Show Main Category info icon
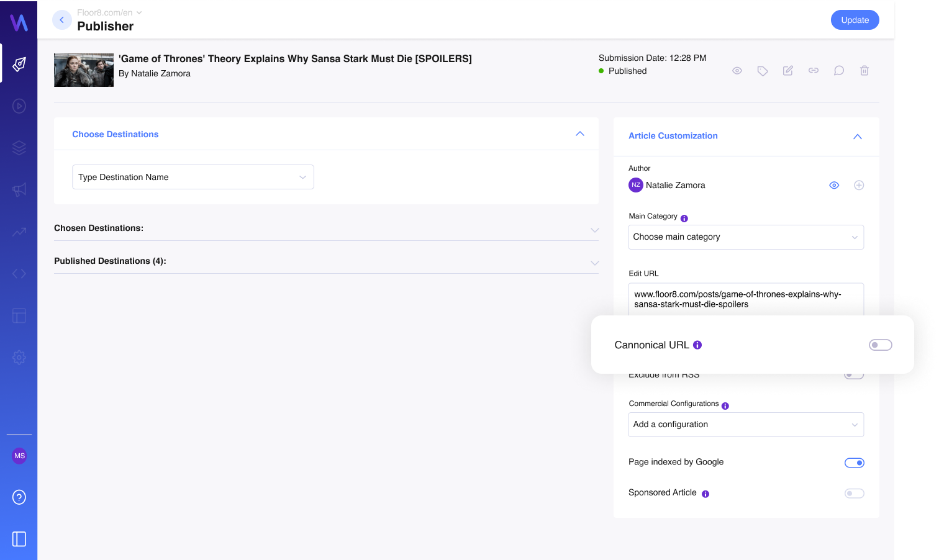This screenshot has width=939, height=560. pyautogui.click(x=684, y=219)
